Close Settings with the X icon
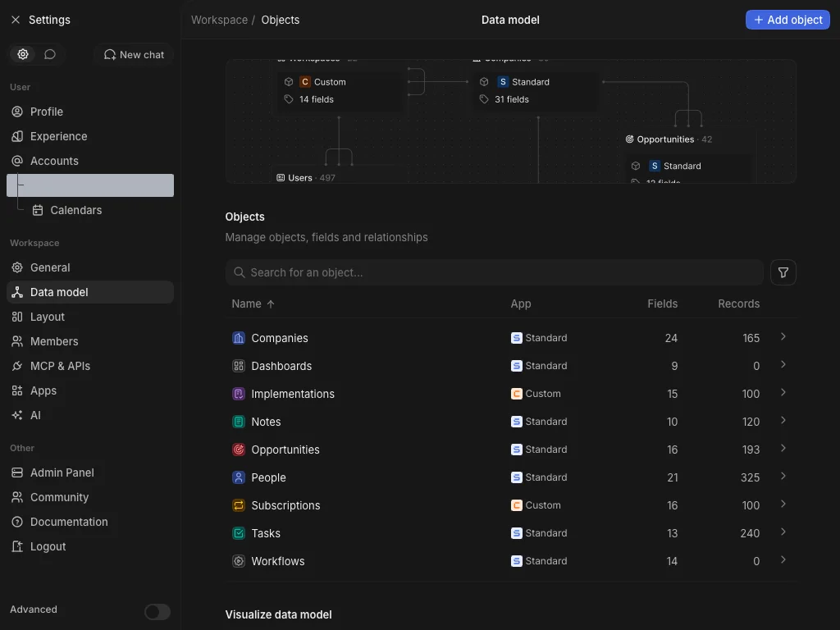The height and width of the screenshot is (630, 840). 16,20
